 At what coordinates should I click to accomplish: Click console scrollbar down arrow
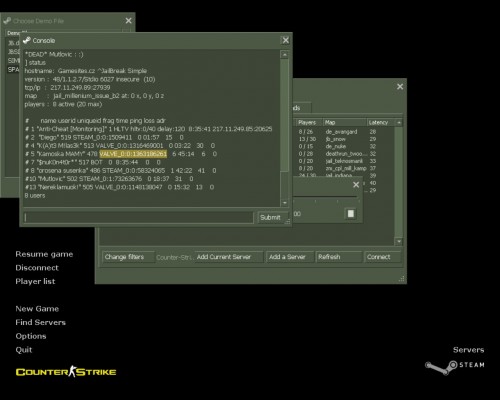pyautogui.click(x=284, y=203)
